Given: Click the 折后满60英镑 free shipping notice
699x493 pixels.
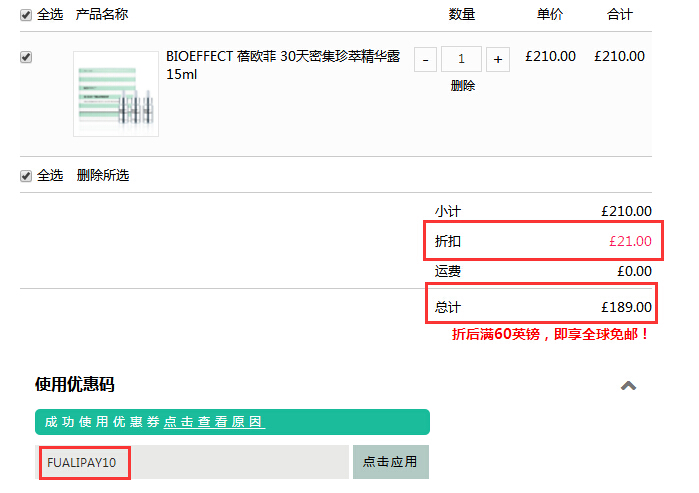Looking at the screenshot, I should pos(551,334).
